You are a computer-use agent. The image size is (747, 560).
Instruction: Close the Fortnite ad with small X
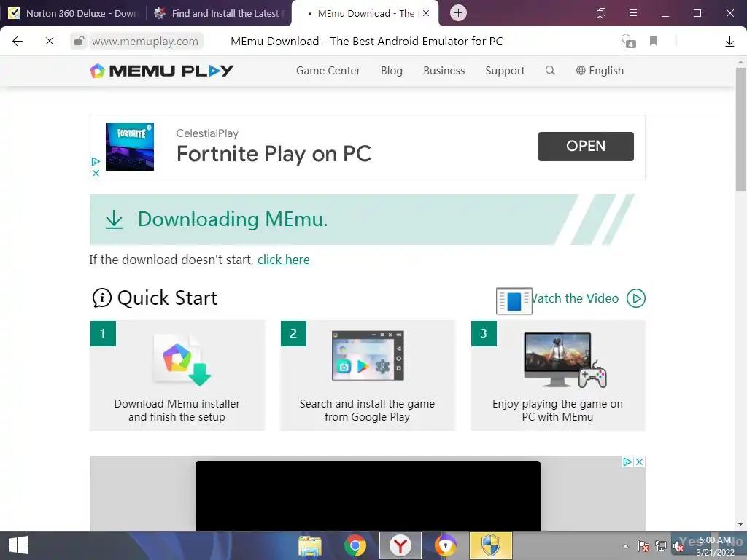click(x=96, y=173)
